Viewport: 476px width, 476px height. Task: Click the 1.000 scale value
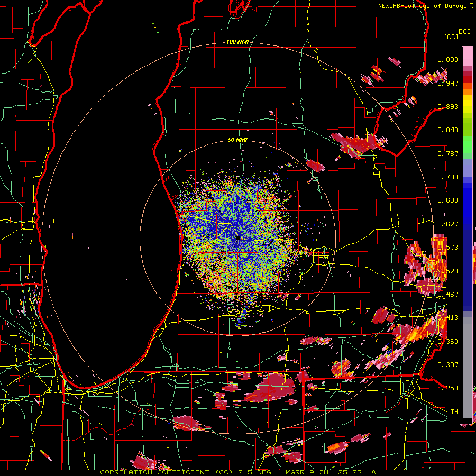(x=448, y=59)
